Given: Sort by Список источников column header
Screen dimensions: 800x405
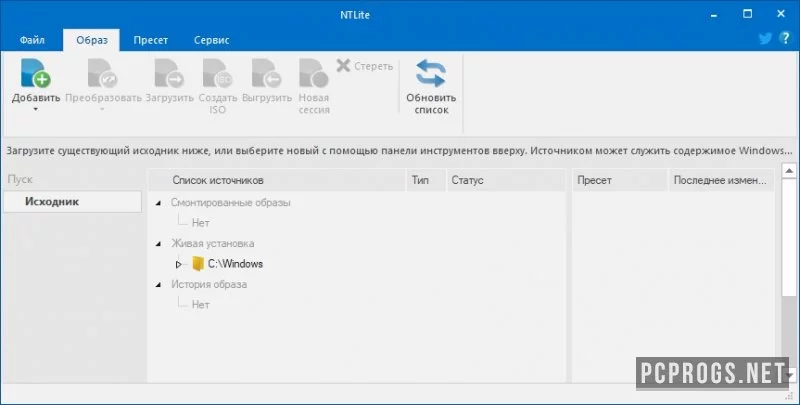Looking at the screenshot, I should [x=277, y=180].
